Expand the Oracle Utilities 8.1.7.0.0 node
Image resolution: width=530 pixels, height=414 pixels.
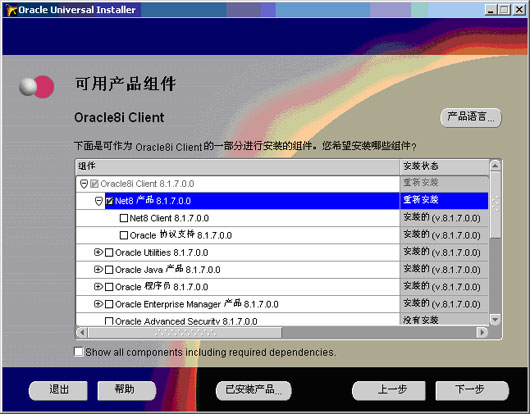coord(98,252)
